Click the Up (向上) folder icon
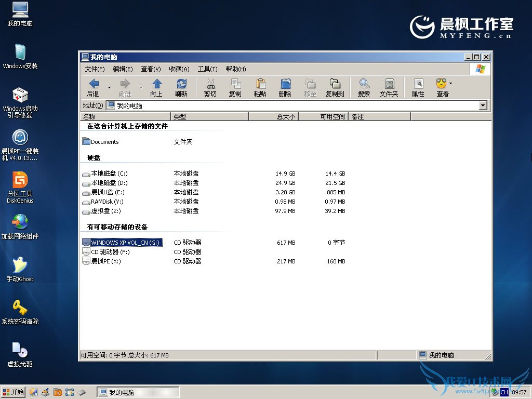This screenshot has width=532, height=399. (156, 84)
